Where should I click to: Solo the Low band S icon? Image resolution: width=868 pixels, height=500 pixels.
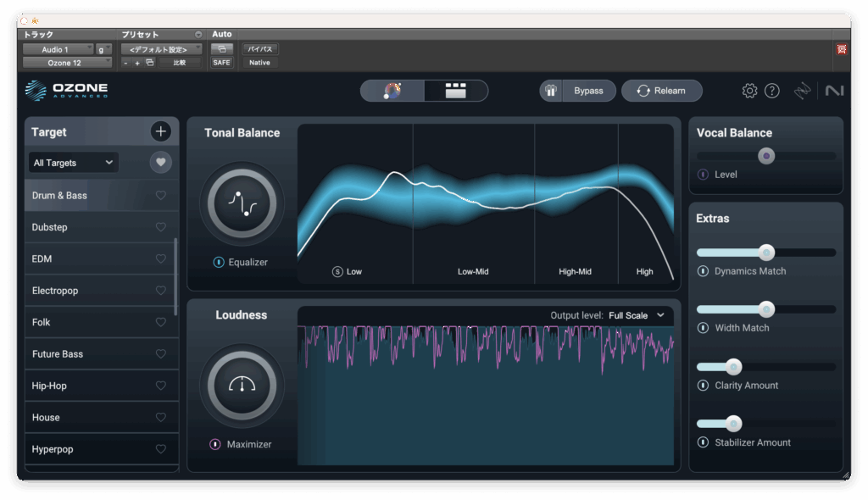pos(337,272)
